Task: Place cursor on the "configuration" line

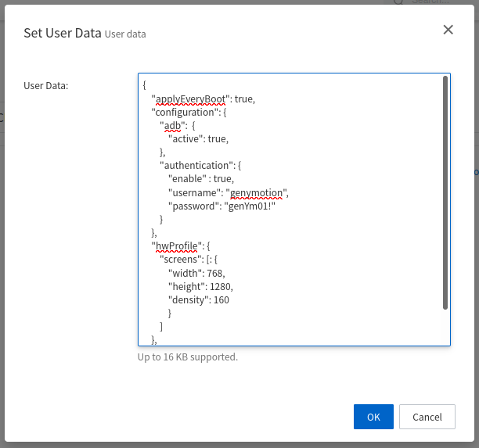Action: click(x=189, y=112)
